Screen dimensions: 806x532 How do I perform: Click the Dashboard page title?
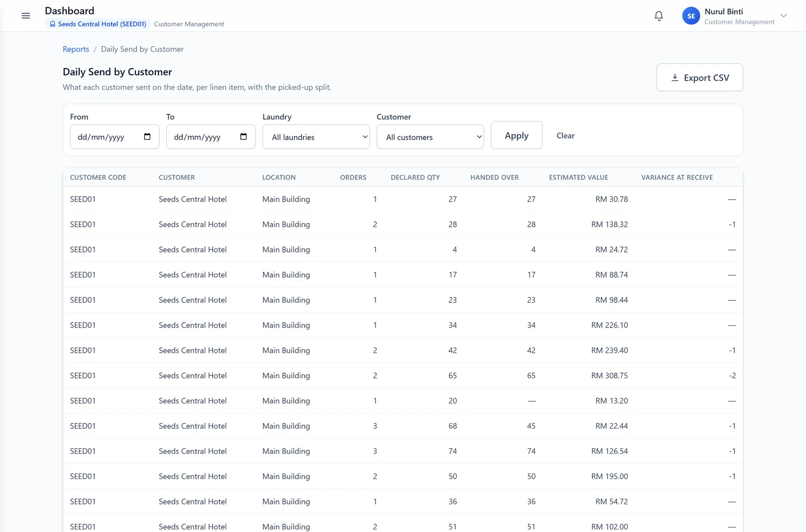pyautogui.click(x=70, y=11)
